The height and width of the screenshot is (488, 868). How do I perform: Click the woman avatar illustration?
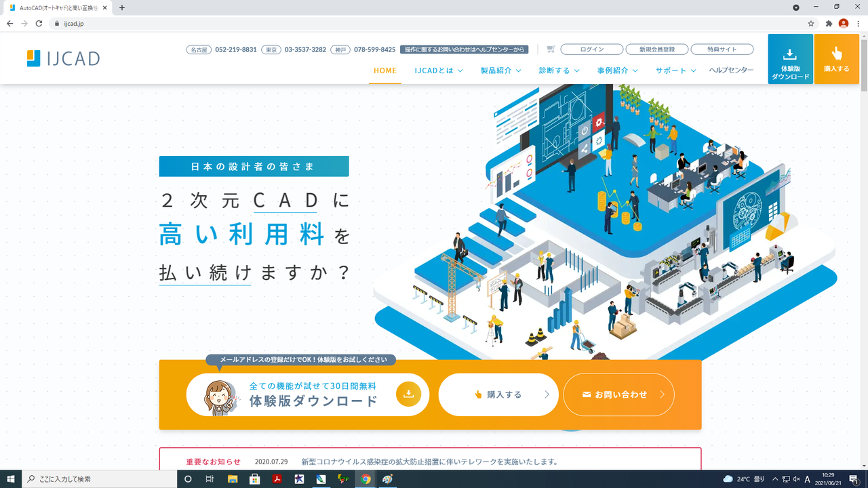(221, 397)
